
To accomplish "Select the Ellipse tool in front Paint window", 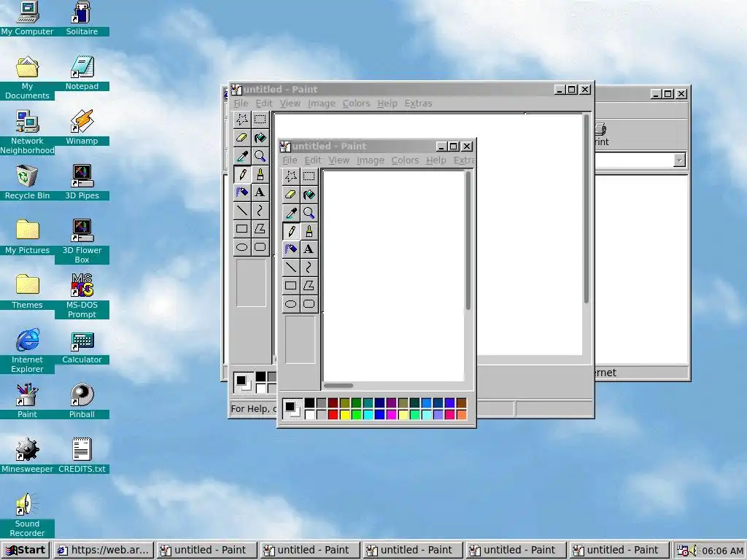I will click(290, 304).
